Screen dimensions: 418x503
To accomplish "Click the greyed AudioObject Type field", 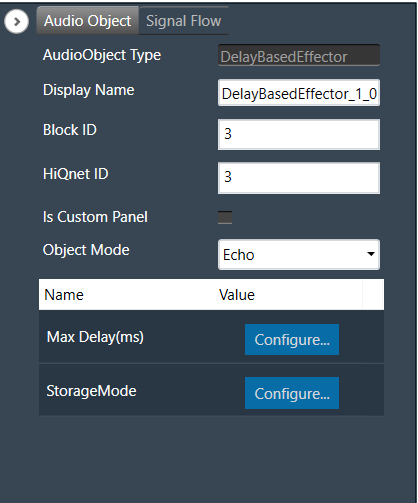I will (x=299, y=55).
